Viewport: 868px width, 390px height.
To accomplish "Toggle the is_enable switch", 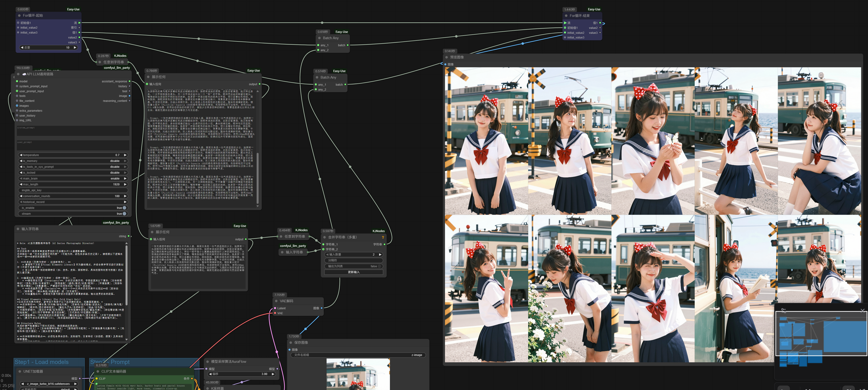I will click(x=124, y=208).
